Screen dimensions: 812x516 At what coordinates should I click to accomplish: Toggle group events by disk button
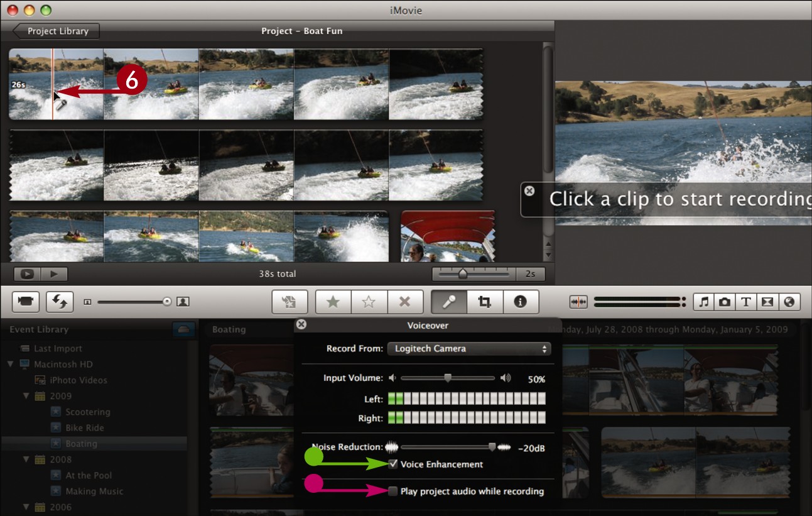click(183, 329)
